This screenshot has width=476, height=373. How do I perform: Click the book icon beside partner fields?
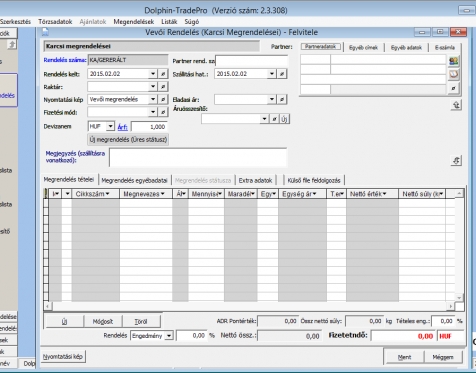pos(454,74)
